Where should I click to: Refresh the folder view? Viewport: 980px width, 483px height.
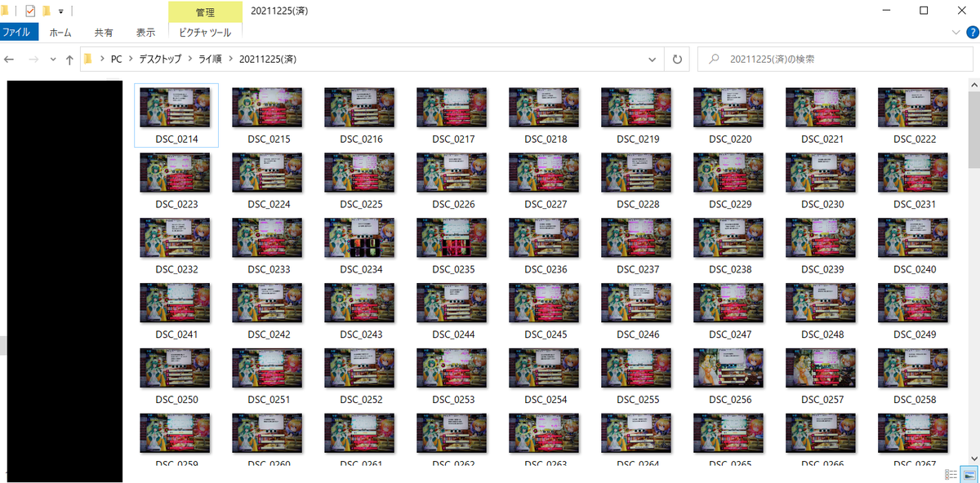click(x=677, y=60)
